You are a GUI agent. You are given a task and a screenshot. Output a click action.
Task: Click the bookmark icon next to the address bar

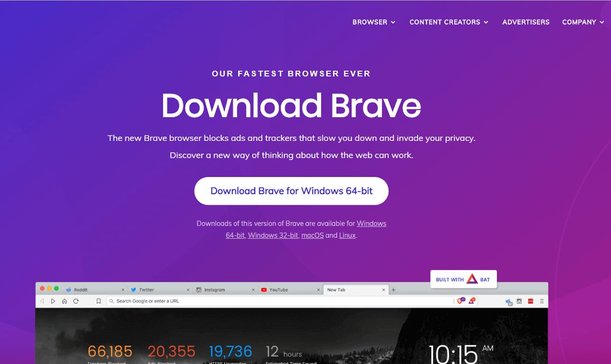tap(98, 301)
